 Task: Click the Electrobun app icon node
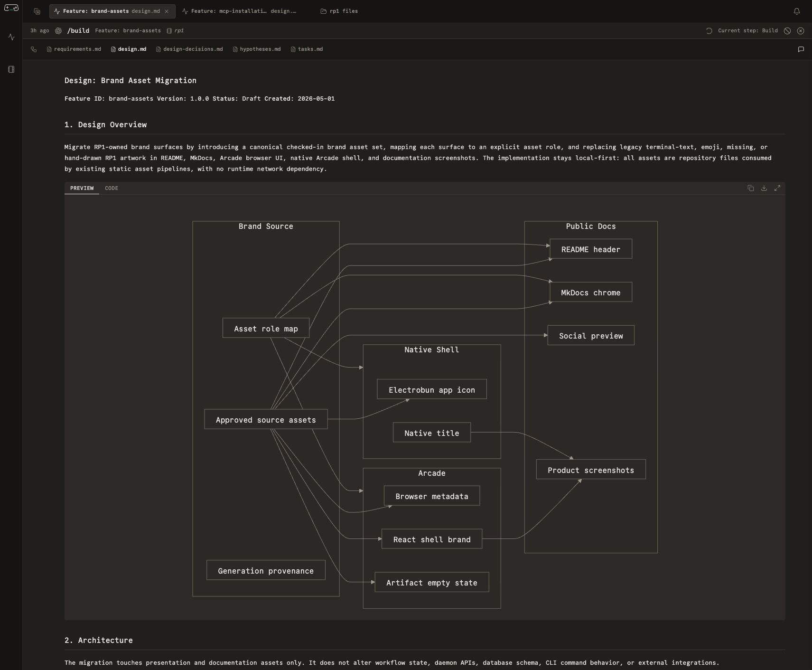point(432,390)
